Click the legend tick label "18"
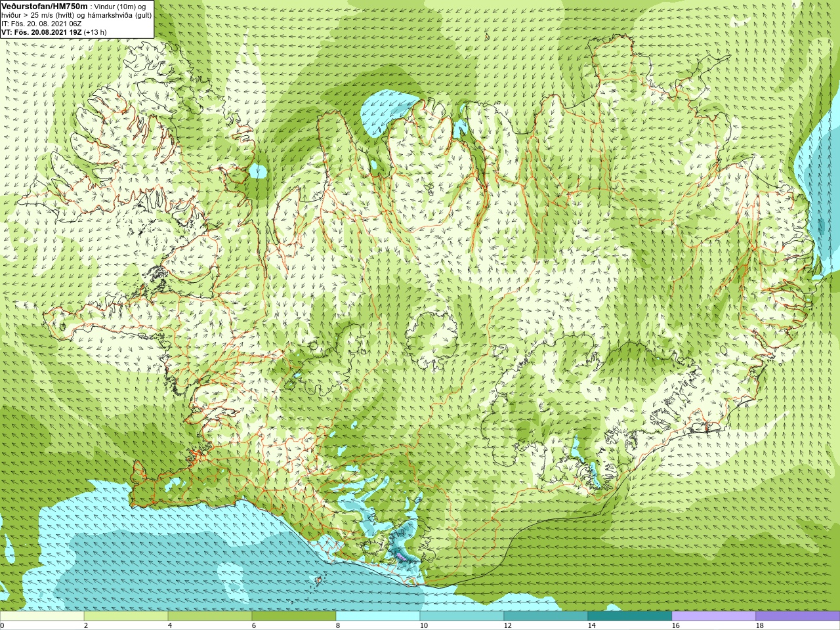The height and width of the screenshot is (630, 840). [x=760, y=625]
